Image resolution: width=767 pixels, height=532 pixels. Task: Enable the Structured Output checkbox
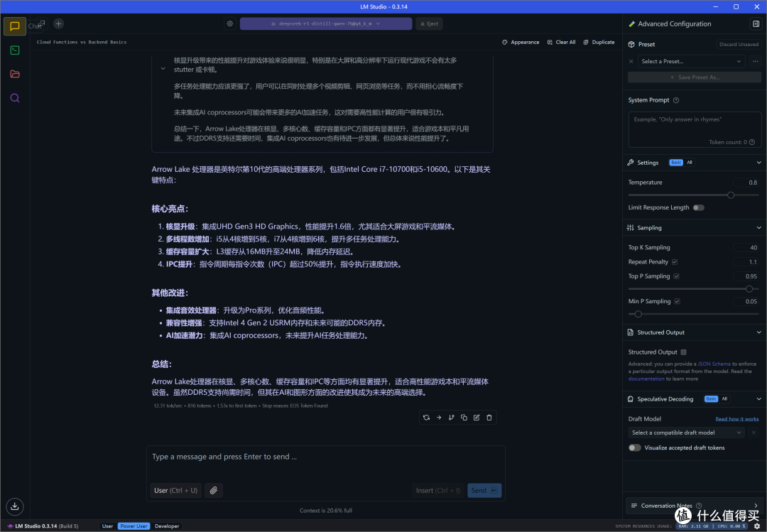[684, 352]
